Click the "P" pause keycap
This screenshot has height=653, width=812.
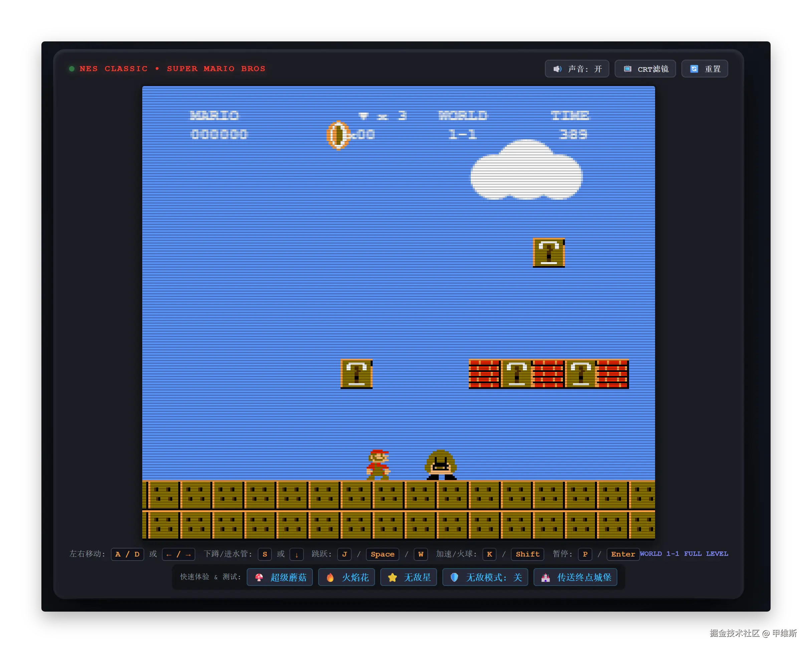click(x=585, y=554)
